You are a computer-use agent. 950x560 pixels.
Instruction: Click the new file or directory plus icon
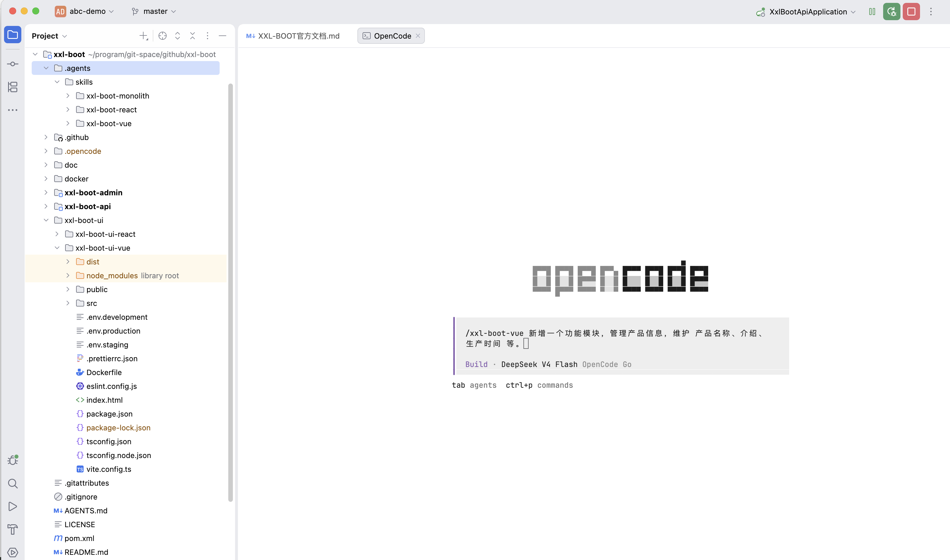[x=144, y=36]
